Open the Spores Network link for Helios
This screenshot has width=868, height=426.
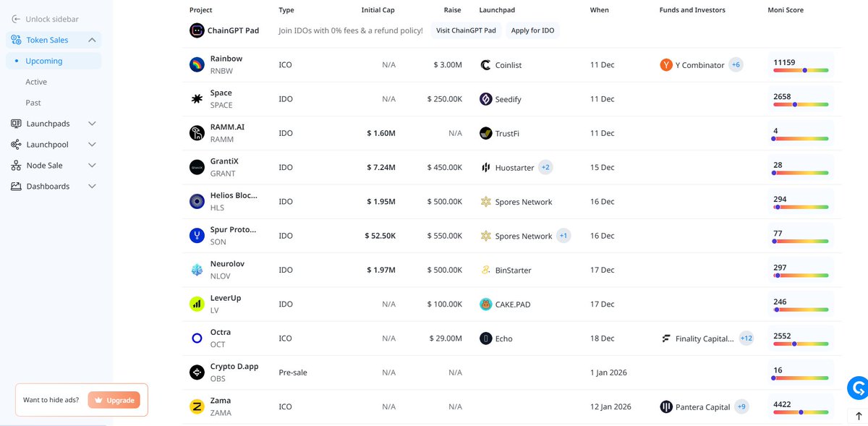[x=524, y=202]
